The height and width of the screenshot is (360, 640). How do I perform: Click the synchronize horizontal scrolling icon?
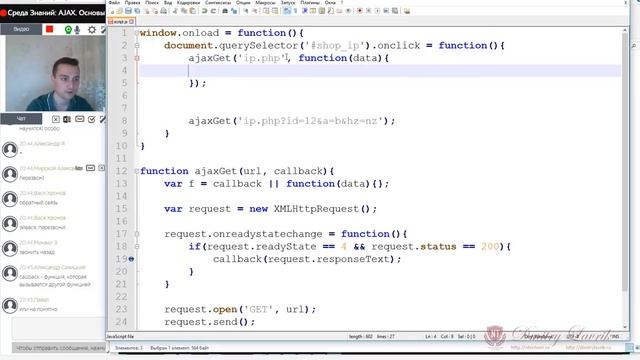(x=275, y=11)
